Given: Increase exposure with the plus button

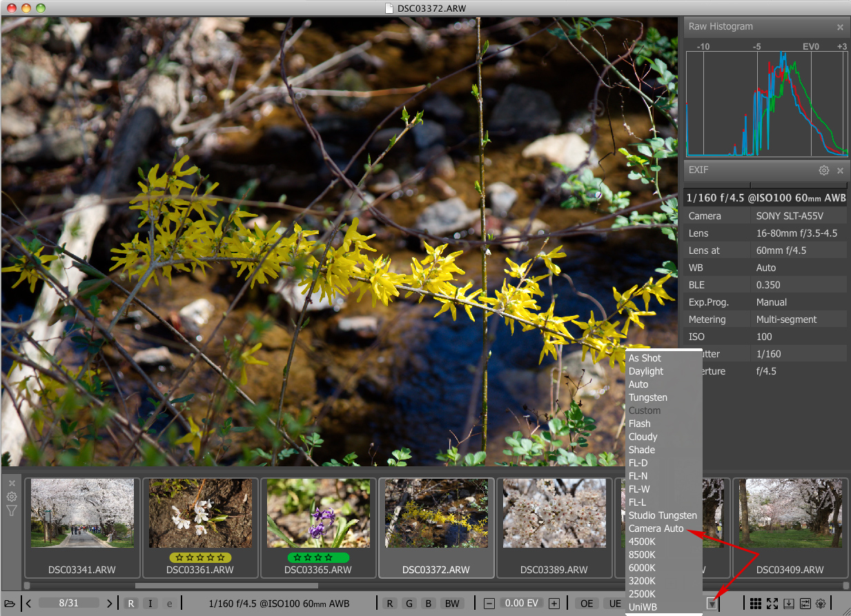Looking at the screenshot, I should [x=554, y=604].
